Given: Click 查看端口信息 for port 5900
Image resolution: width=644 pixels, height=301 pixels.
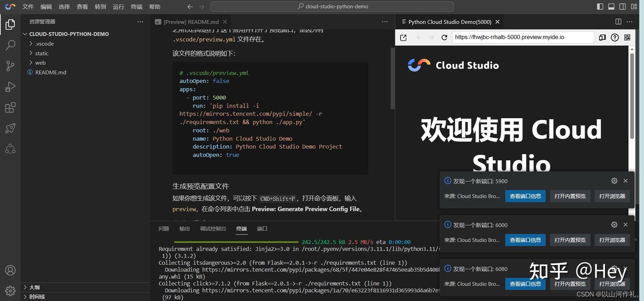Looking at the screenshot, I should tap(525, 196).
